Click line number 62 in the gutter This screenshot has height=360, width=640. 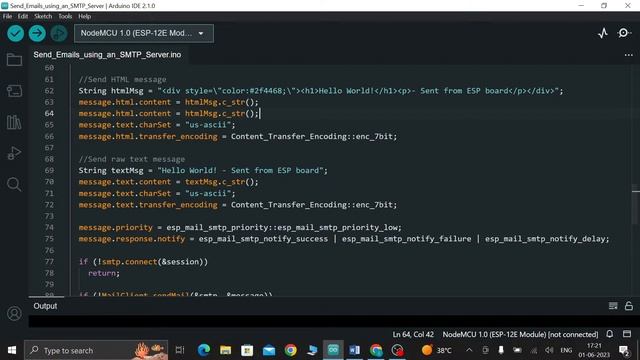[x=49, y=91]
